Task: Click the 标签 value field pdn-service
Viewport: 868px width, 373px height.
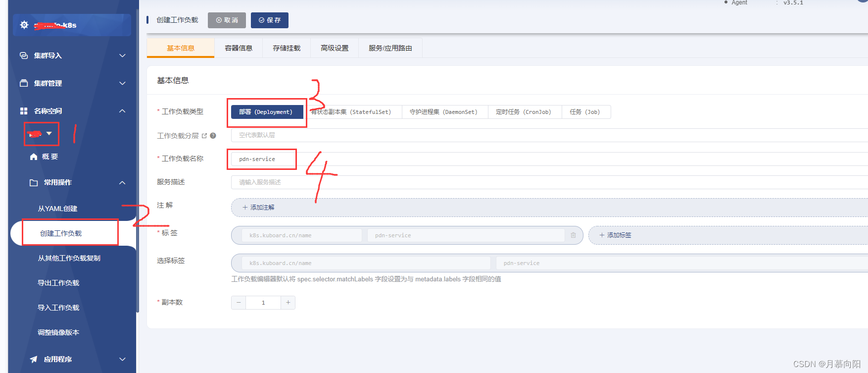Action: (466, 235)
